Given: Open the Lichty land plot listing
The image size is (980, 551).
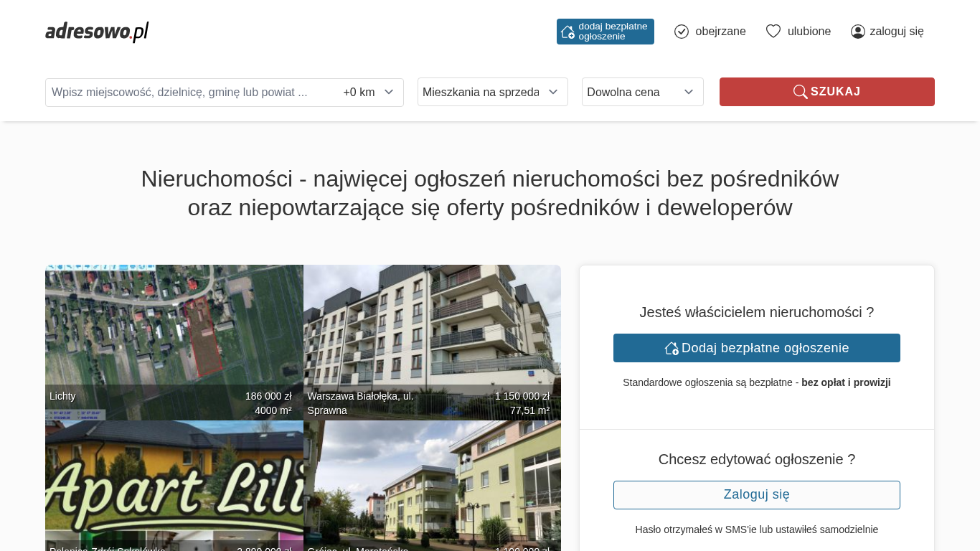Looking at the screenshot, I should point(174,342).
